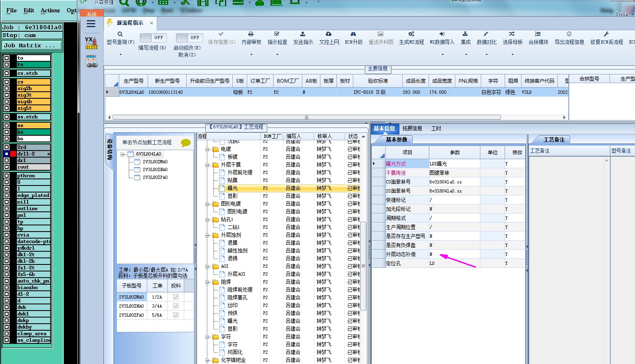Select the 基本信息 tab
The image size is (635, 364).
pyautogui.click(x=384, y=128)
